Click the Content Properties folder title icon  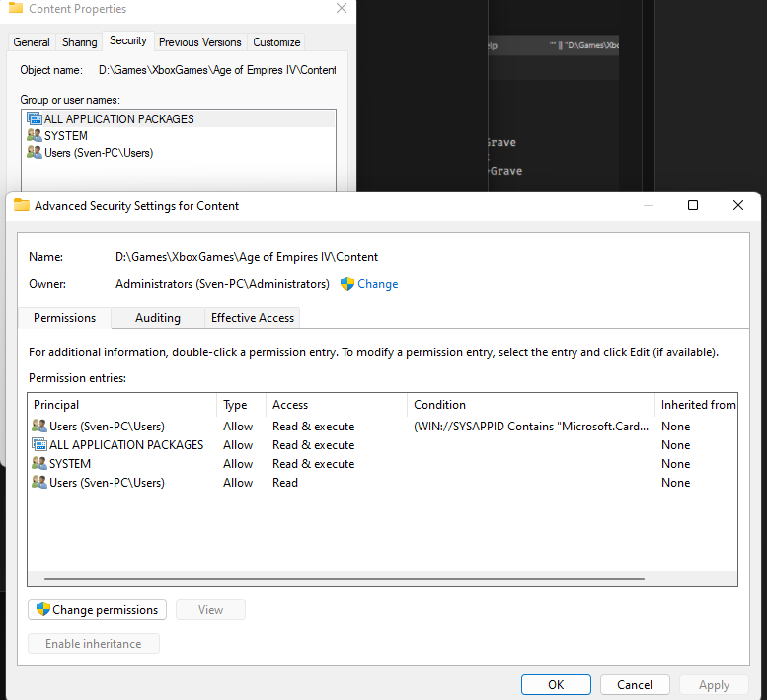click(16, 7)
